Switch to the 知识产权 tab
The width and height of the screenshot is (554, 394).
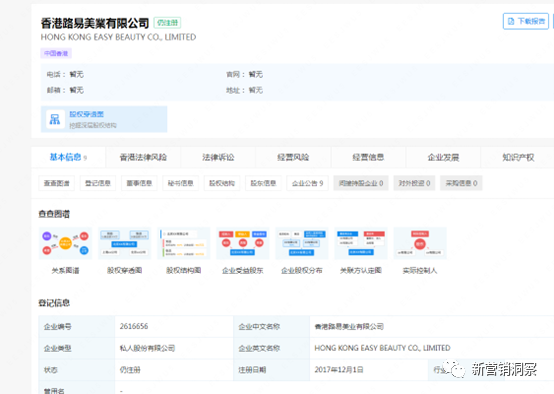(x=518, y=157)
